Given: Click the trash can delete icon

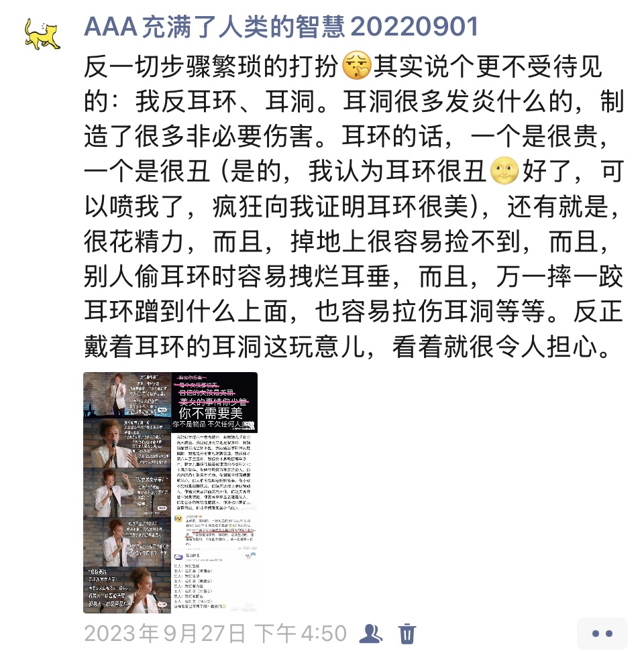Looking at the screenshot, I should point(407,634).
